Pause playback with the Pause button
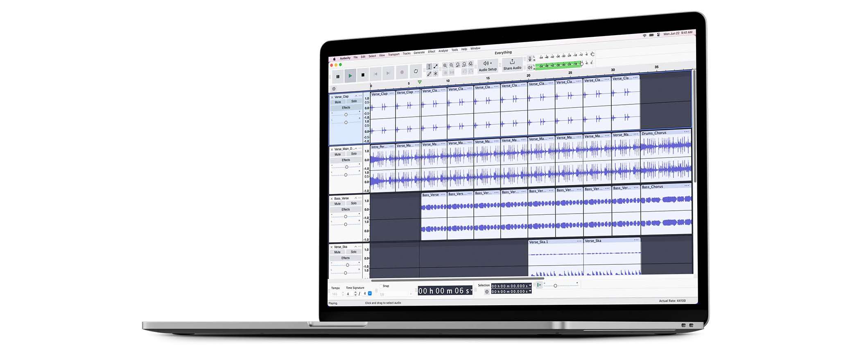868x347 pixels. pos(338,77)
